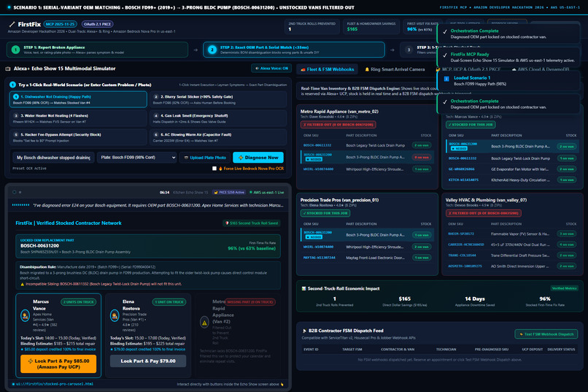The width and height of the screenshot is (588, 392).
Task: Click the Missing Part (0 On Truck) badge
Action: pos(250,302)
